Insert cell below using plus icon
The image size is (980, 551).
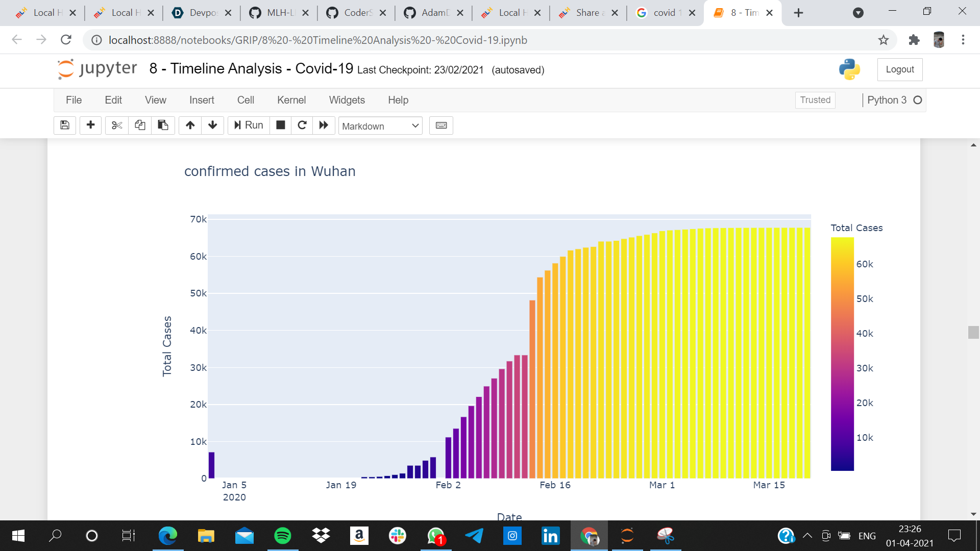(x=91, y=126)
